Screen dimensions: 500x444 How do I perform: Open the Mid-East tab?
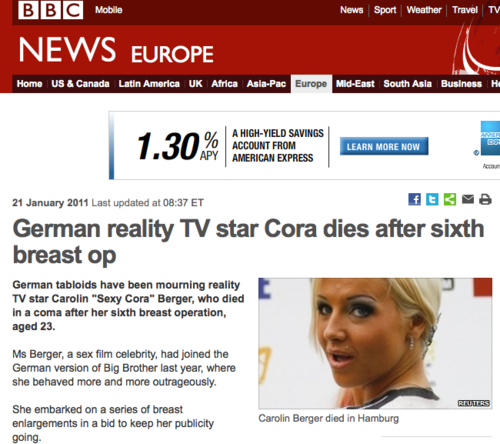pyautogui.click(x=355, y=84)
